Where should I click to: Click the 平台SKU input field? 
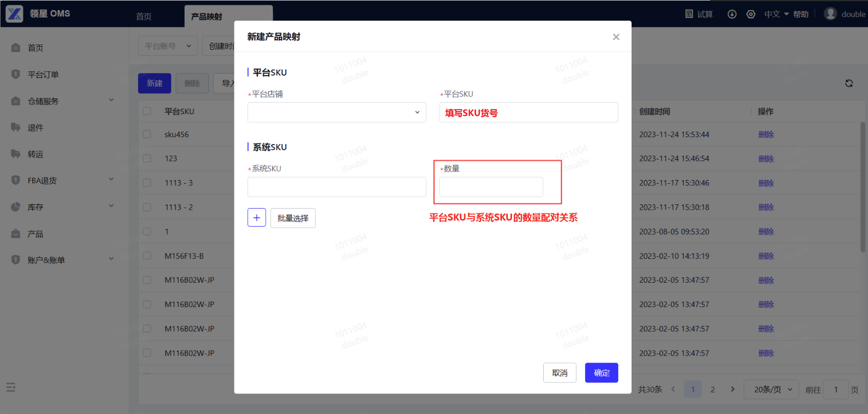[x=528, y=112]
